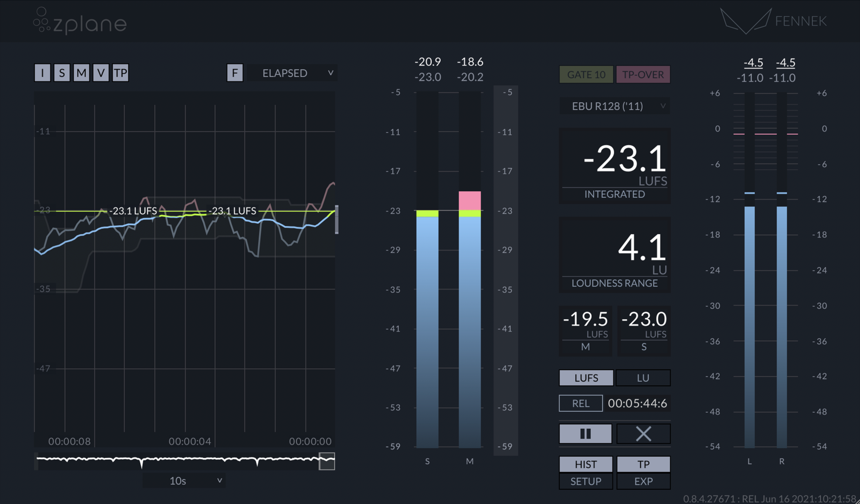Image resolution: width=860 pixels, height=504 pixels.
Task: Click the F freeze button near ELAPSED
Action: coord(235,73)
